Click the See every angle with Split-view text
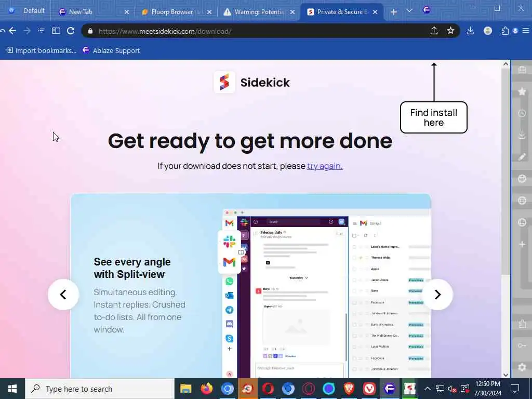 [x=132, y=268]
